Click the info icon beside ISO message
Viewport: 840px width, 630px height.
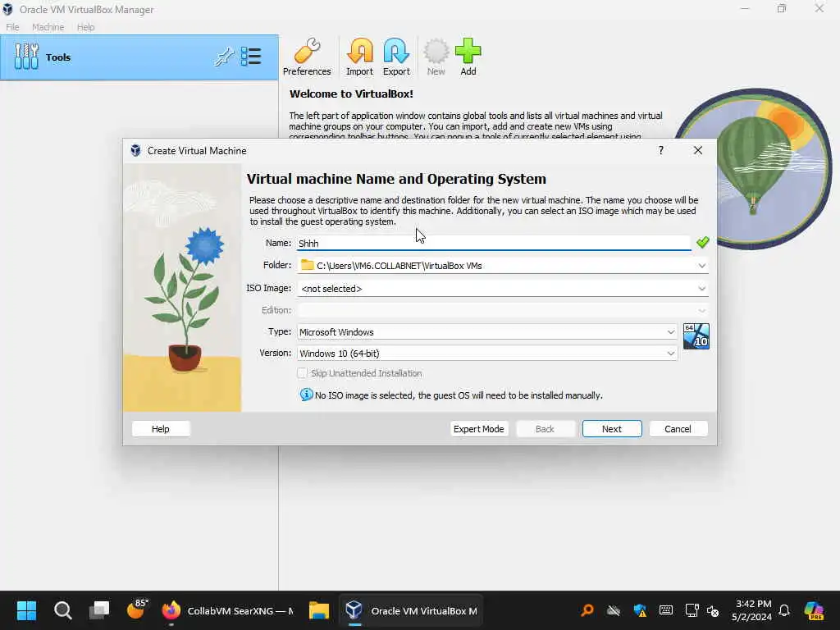coord(306,395)
